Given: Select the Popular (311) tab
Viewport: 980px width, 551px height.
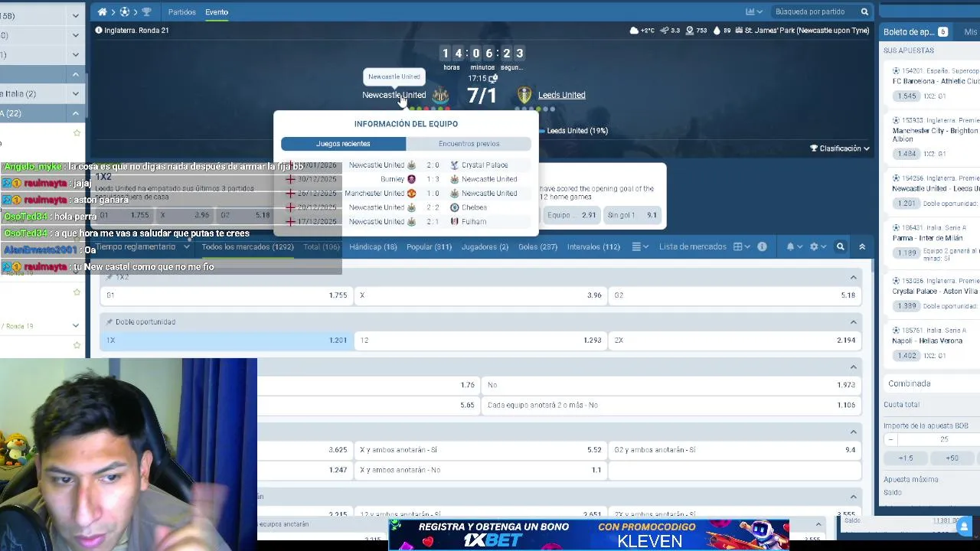Looking at the screenshot, I should coord(429,246).
